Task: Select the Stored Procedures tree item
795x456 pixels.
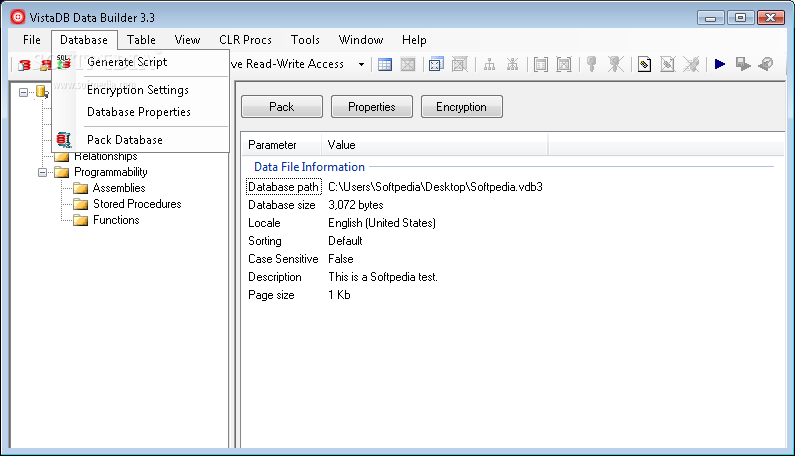Action: click(x=137, y=204)
